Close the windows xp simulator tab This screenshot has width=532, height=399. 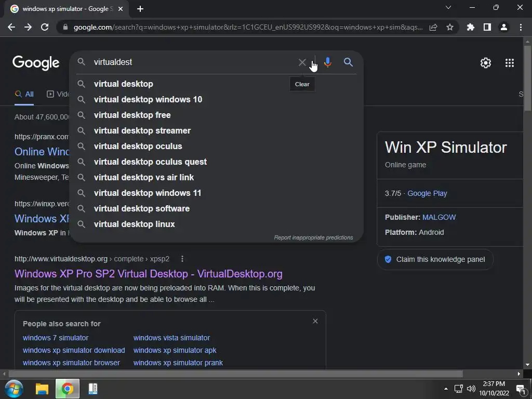tap(120, 9)
